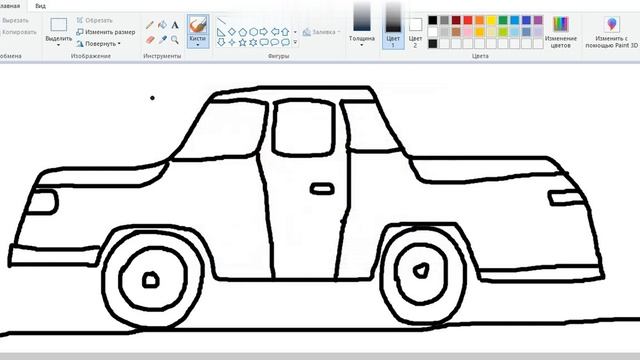This screenshot has width=640, height=360.
Task: Select the Fill with color bucket tool
Action: [x=162, y=25]
